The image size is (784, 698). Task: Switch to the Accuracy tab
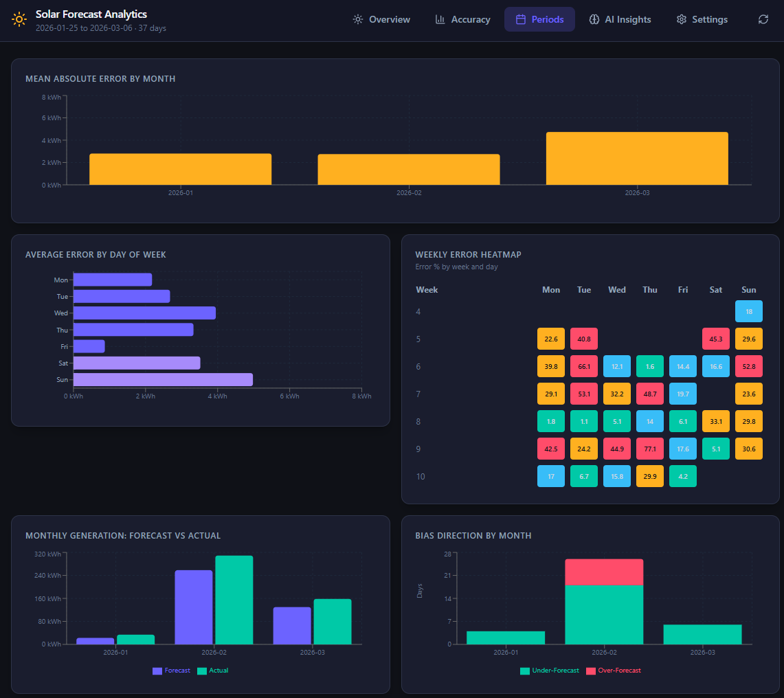point(463,19)
